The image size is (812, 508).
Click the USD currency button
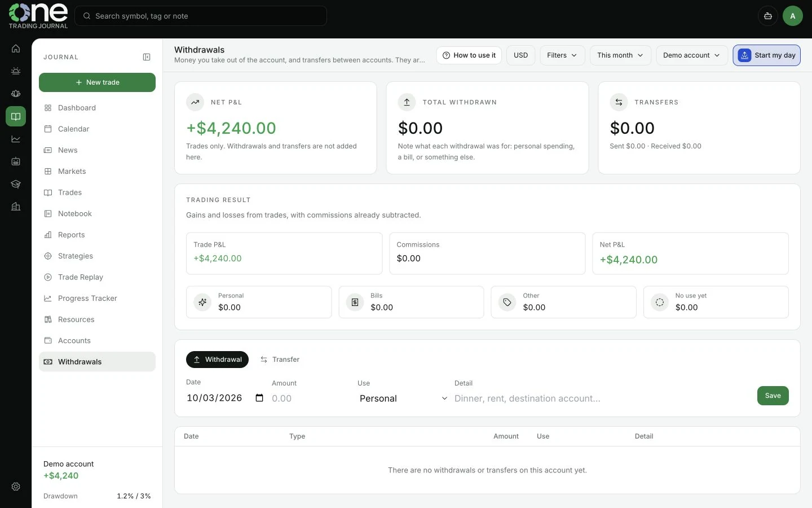tap(521, 55)
